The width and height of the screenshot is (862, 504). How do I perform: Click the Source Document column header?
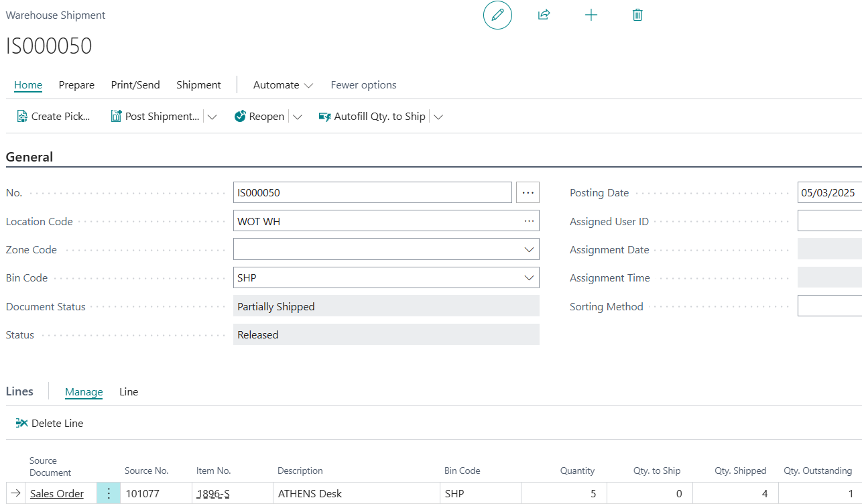point(50,466)
